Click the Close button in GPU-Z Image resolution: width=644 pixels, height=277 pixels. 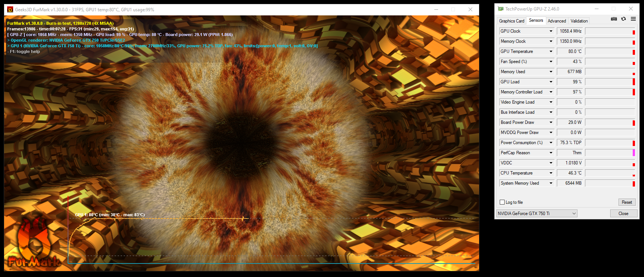(623, 214)
